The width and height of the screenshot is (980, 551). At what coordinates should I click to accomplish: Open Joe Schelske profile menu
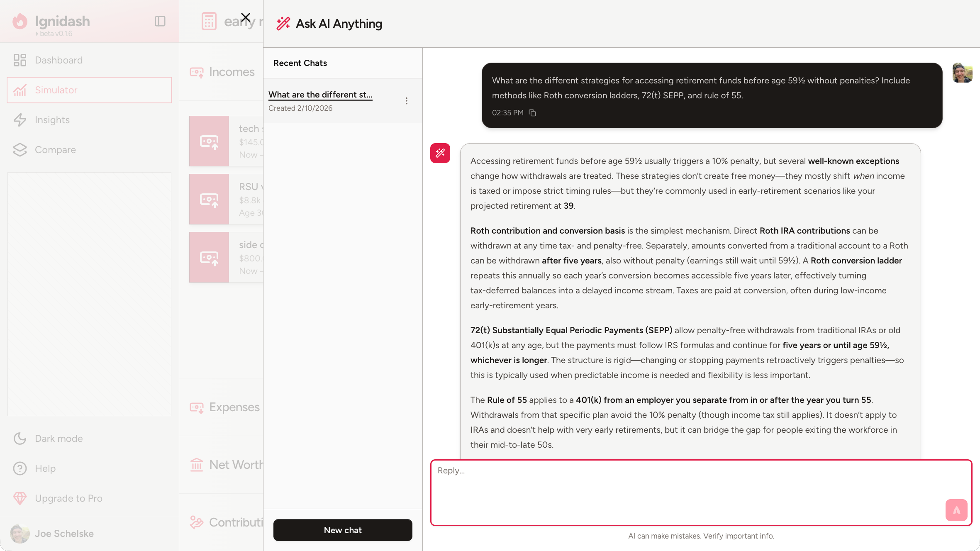point(64,534)
